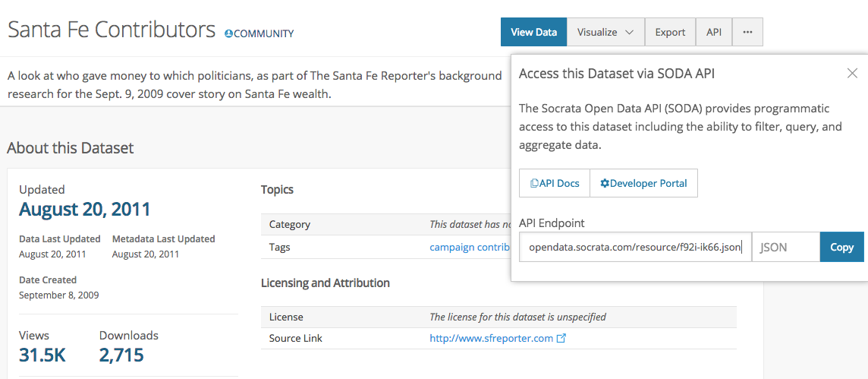This screenshot has width=868, height=379.
Task: Click the 2,715 downloads count
Action: coord(121,355)
